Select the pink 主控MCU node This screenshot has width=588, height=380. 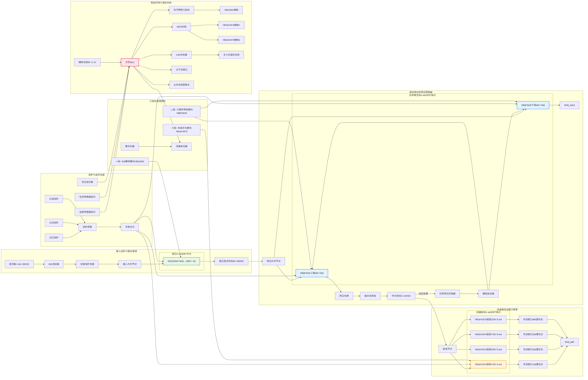tap(130, 62)
